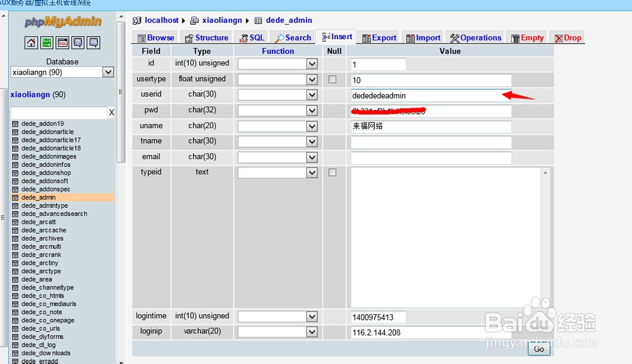Viewport: 632px width, 364px height.
Task: Click the xiaoliangn database icon in breadcrumb
Action: coord(194,20)
